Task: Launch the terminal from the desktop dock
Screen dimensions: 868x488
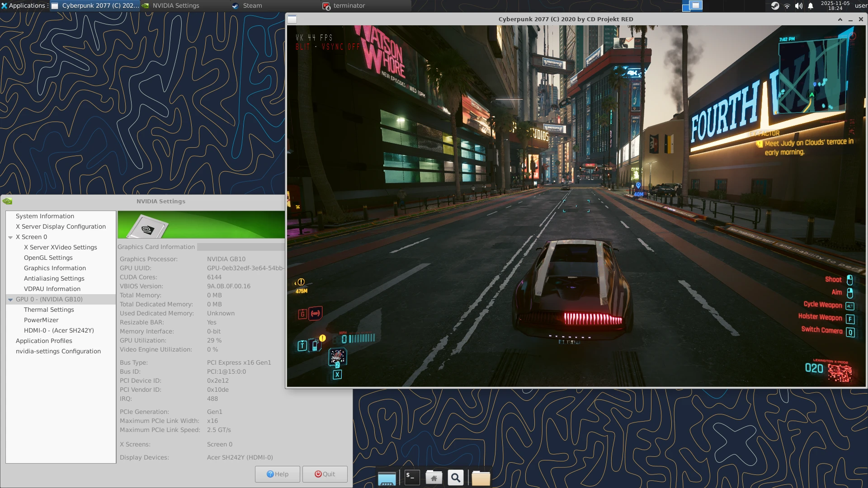Action: tap(412, 477)
